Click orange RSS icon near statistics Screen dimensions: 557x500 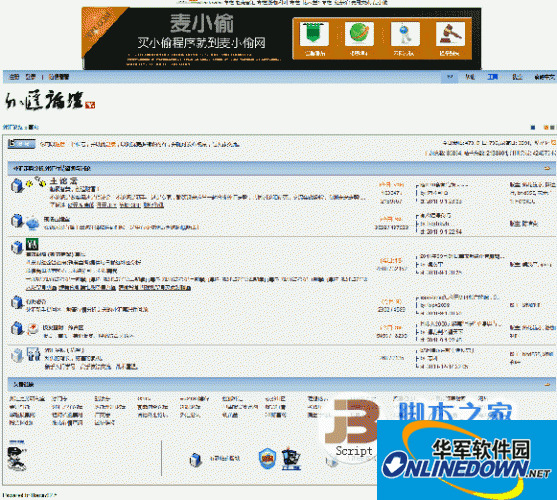click(x=553, y=143)
